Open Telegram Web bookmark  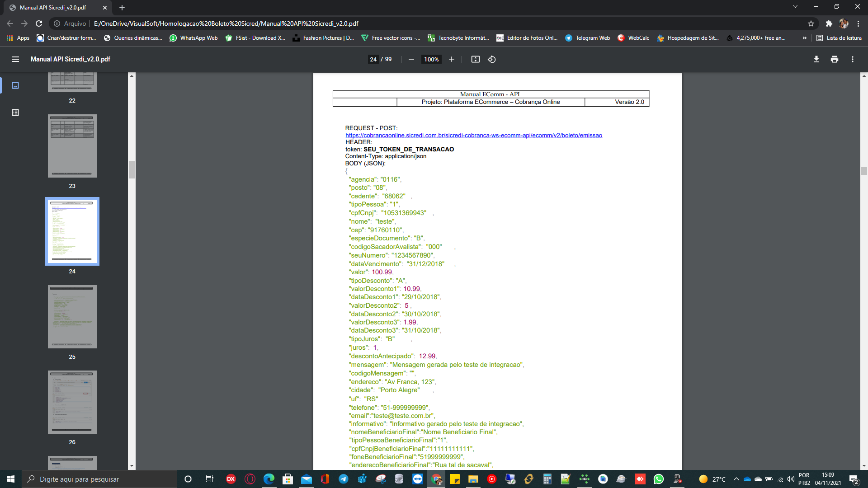click(587, 38)
